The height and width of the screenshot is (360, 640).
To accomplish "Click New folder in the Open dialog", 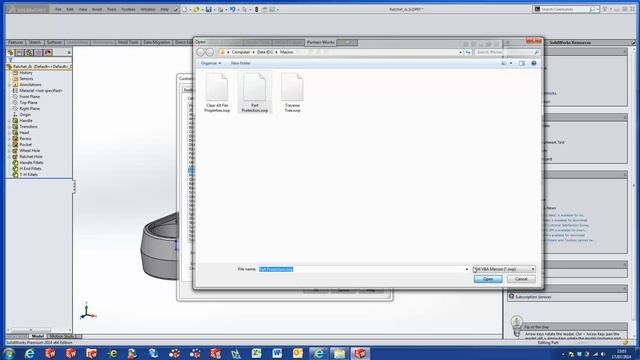I will 241,63.
